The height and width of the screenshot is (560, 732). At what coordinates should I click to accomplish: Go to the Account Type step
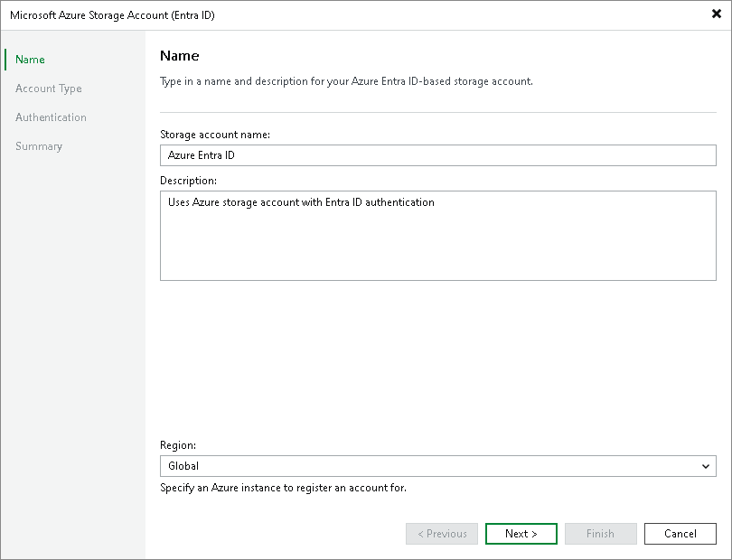tap(49, 89)
